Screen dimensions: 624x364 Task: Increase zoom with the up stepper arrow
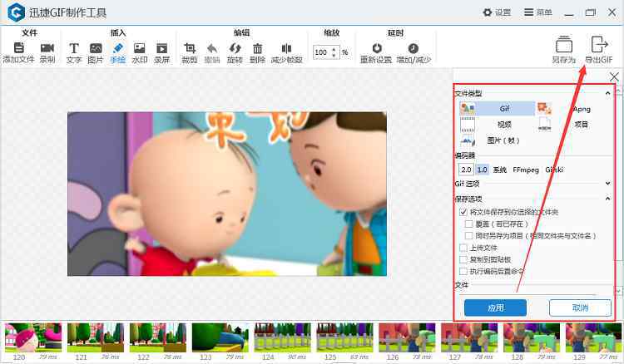point(334,49)
